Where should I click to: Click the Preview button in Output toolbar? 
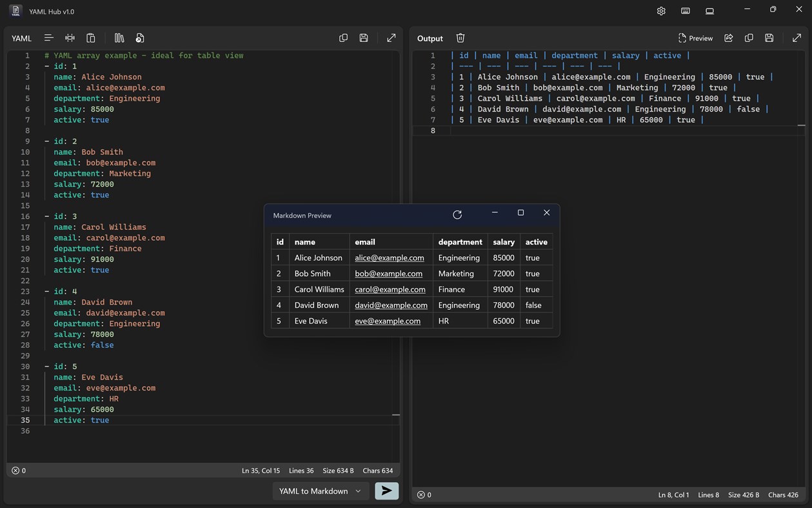pyautogui.click(x=695, y=38)
